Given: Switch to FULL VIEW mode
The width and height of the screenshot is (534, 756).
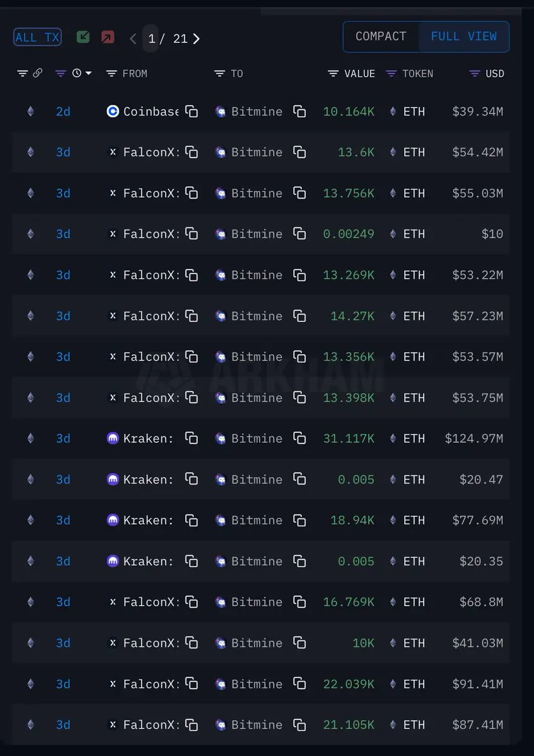Looking at the screenshot, I should click(464, 37).
